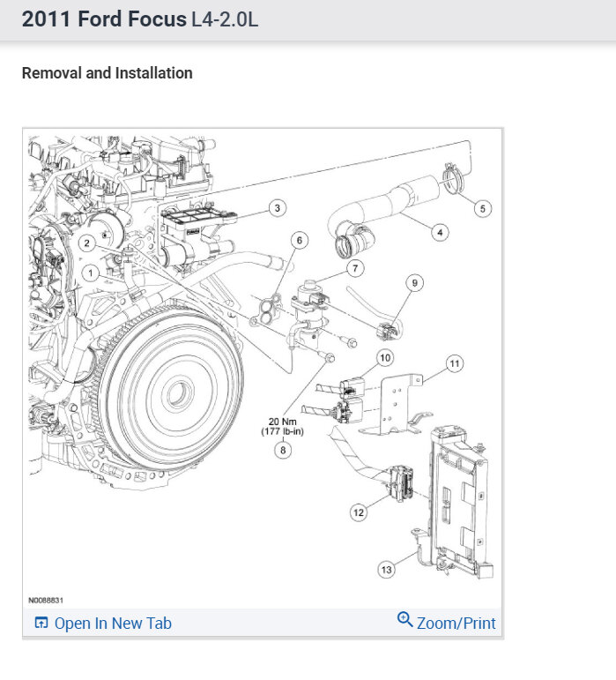Click callout number 6 in the diagram
The height and width of the screenshot is (680, 616).
pos(300,240)
